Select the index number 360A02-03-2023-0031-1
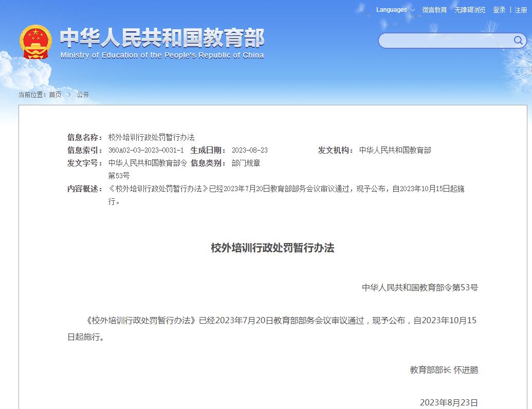Screen dimensions: 532x409 (x=146, y=150)
